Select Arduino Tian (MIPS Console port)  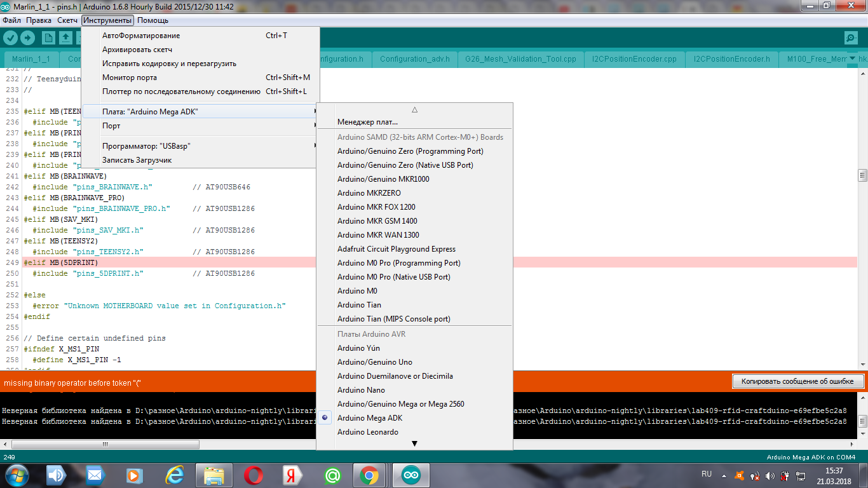coord(414,319)
